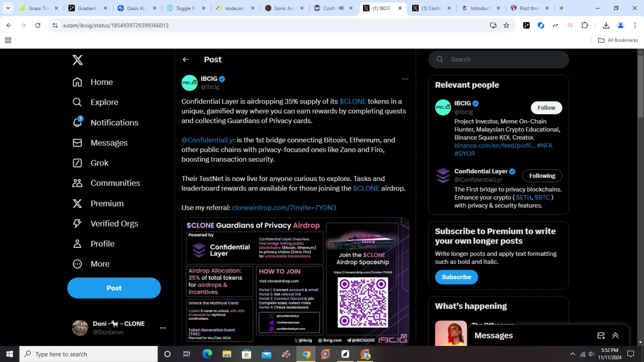Click the first $CLONE cashtag in post
This screenshot has width=644, height=362.
[x=353, y=102]
